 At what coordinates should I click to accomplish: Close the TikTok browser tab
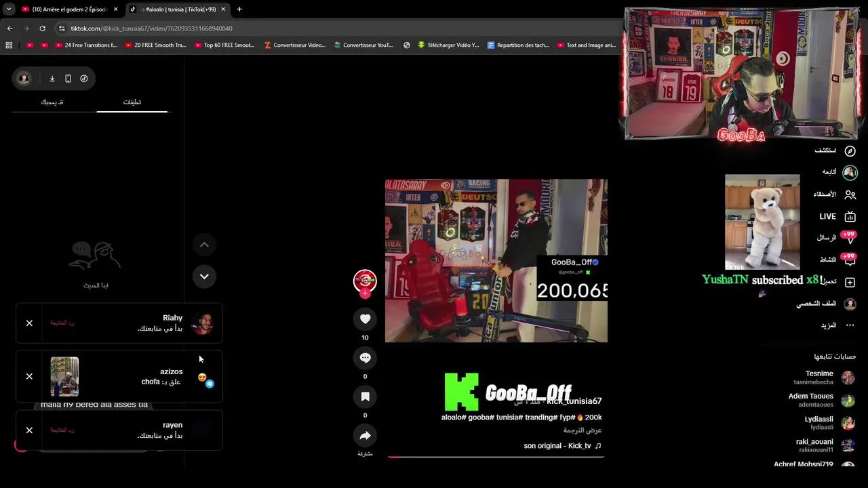[x=223, y=9]
